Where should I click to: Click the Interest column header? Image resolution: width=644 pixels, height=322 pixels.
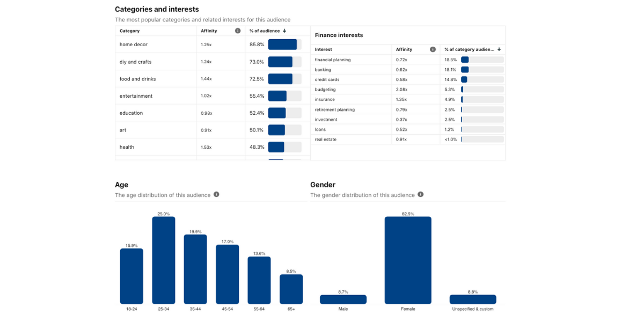(324, 49)
